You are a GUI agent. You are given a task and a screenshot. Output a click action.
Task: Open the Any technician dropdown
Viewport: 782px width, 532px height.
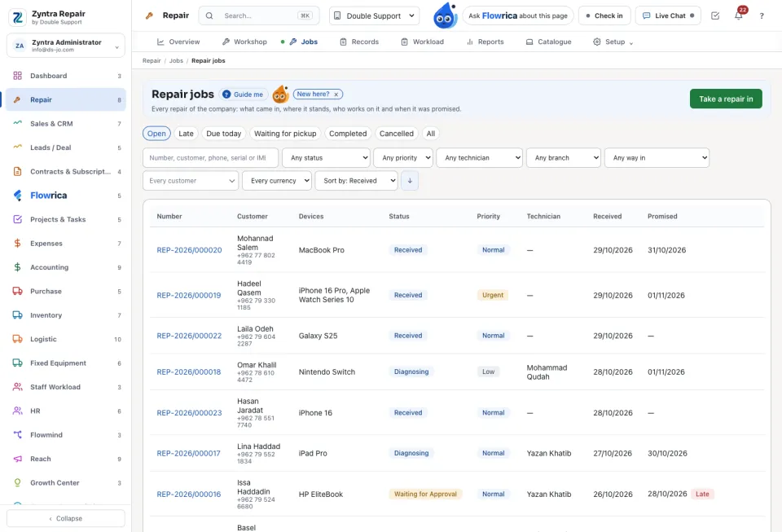click(479, 157)
